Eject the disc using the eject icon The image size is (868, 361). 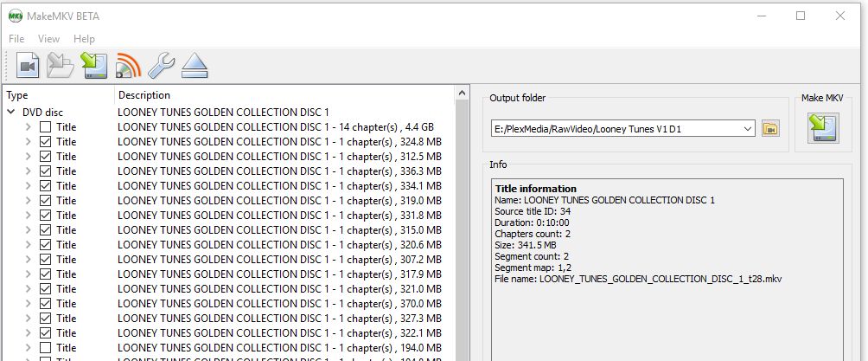coord(195,65)
